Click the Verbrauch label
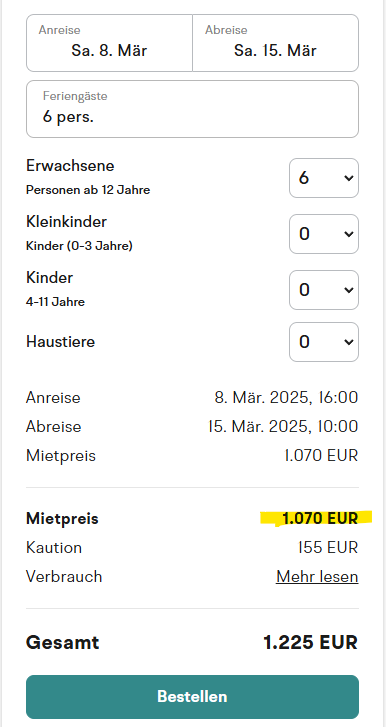This screenshot has height=727, width=386. click(x=64, y=577)
